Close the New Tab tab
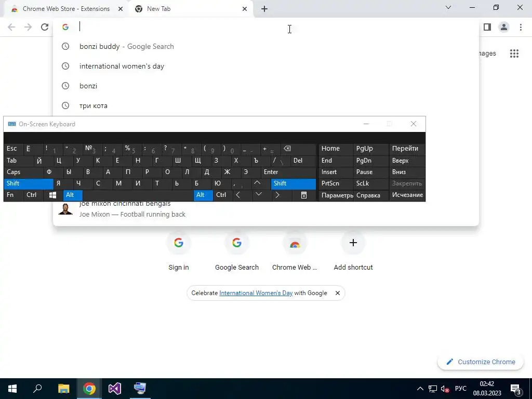This screenshot has width=532, height=399. point(245,9)
